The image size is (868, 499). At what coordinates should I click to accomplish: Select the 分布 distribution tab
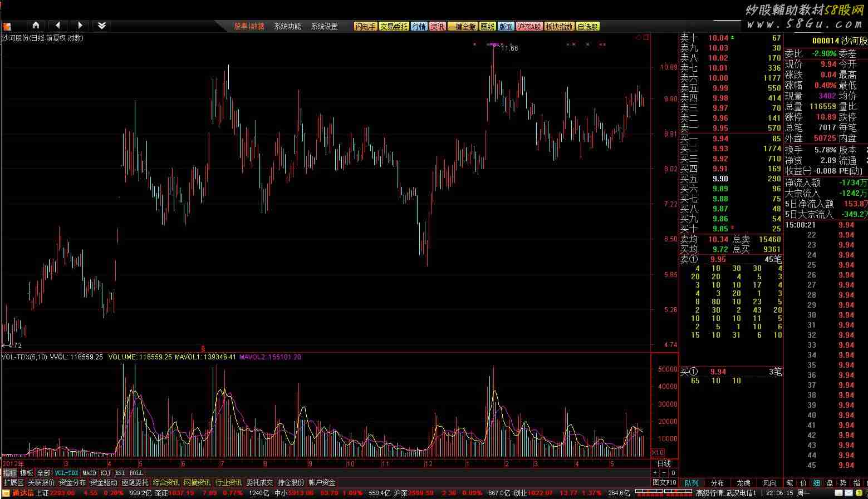click(x=718, y=483)
